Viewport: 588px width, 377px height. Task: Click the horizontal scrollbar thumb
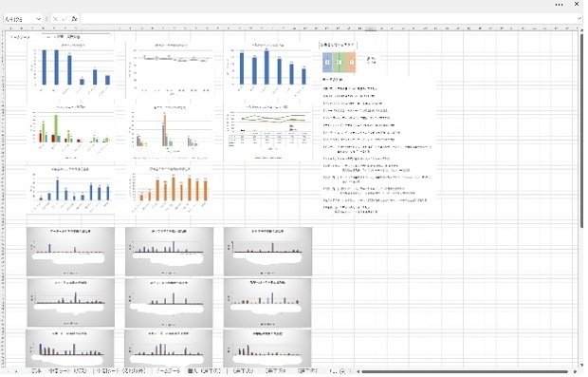[x=465, y=371]
